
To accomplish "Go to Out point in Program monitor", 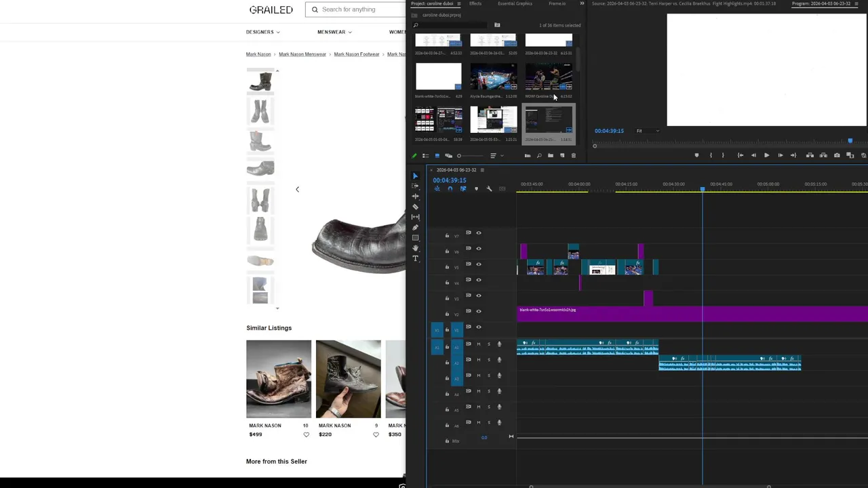I will (793, 155).
